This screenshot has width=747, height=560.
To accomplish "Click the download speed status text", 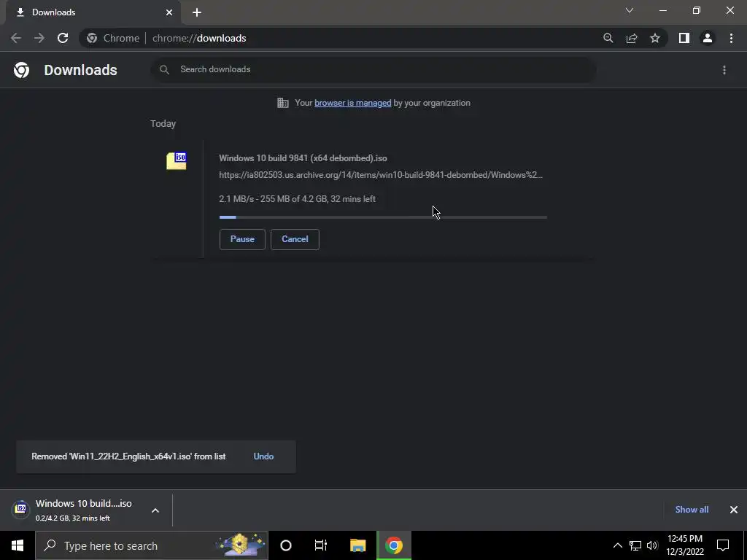I will coord(298,199).
